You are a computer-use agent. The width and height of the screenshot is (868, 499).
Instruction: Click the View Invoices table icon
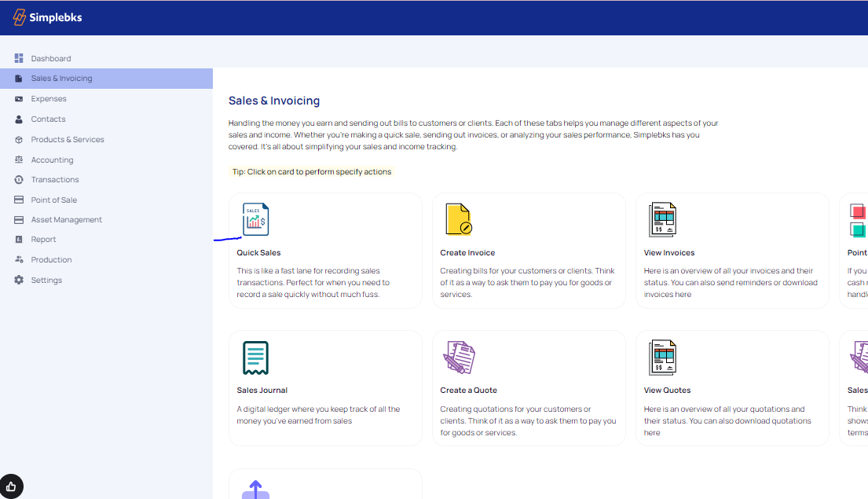662,220
